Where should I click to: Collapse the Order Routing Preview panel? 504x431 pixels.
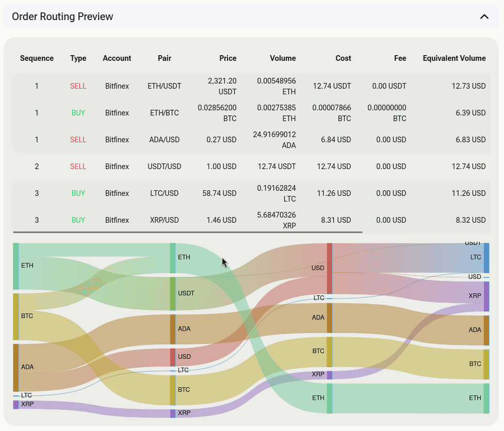(484, 16)
